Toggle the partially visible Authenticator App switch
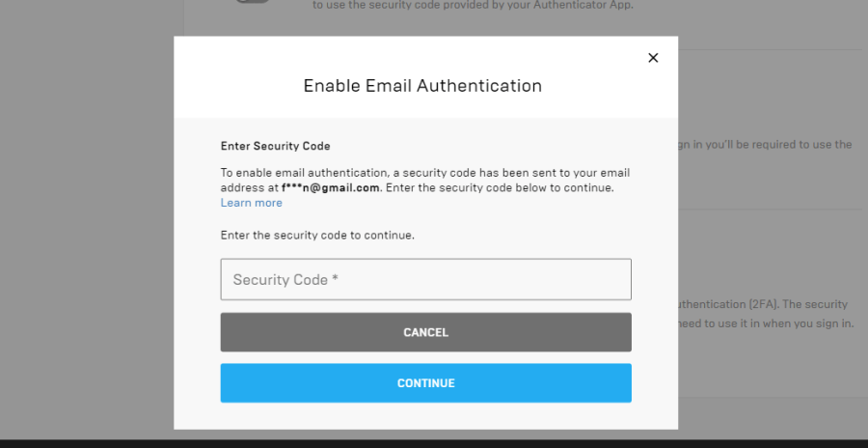868x448 pixels. coord(252,3)
